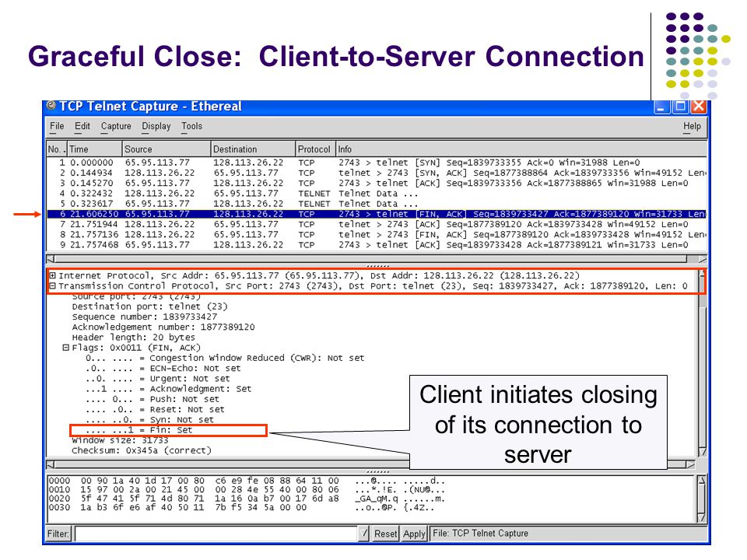
Task: Maximize the Ethereal window
Action: [x=680, y=107]
